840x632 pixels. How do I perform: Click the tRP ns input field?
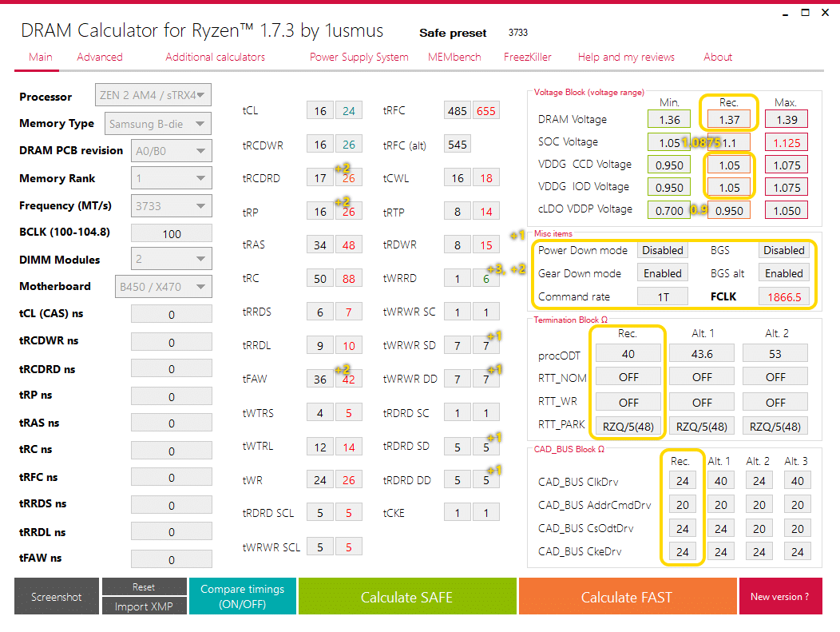point(172,396)
